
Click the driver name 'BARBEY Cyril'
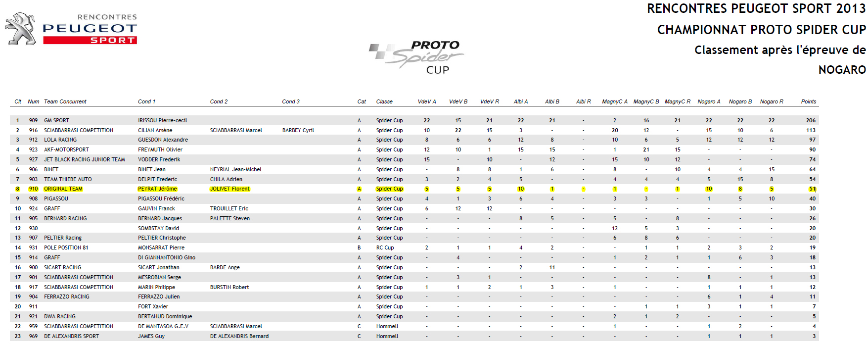click(298, 130)
